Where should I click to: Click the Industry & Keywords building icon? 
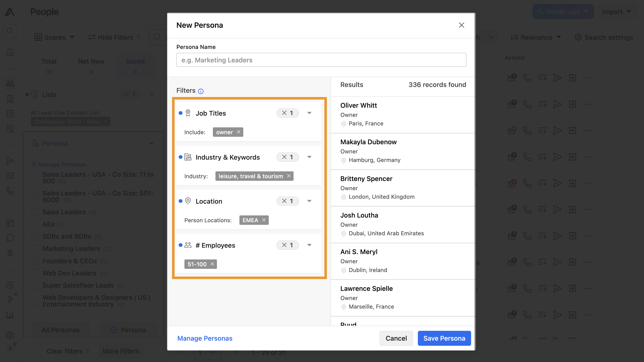[188, 157]
